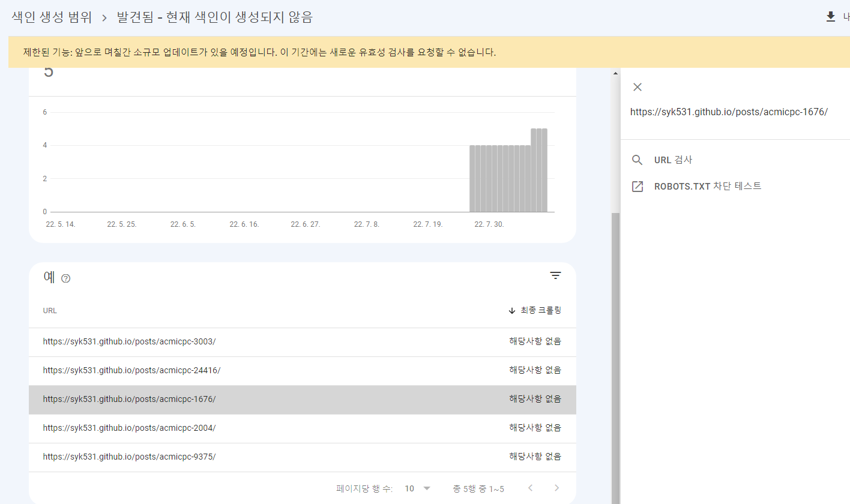Open the filter icon for examples table
850x504 pixels.
click(x=556, y=276)
